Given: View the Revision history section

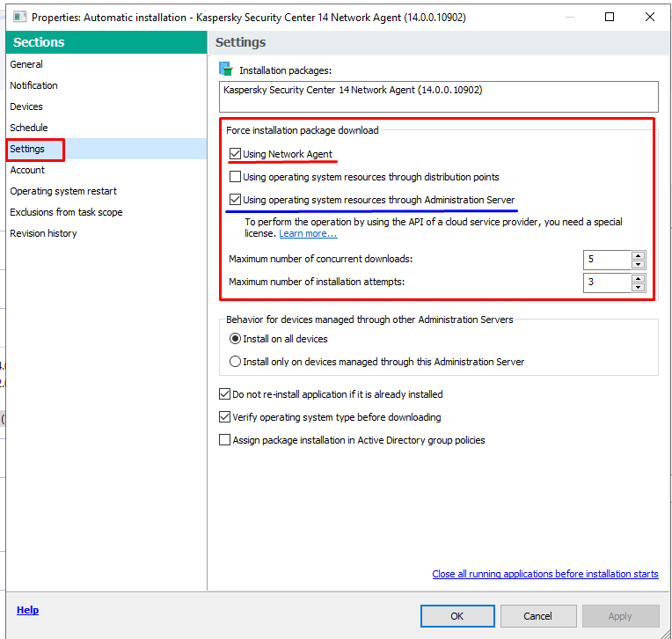Looking at the screenshot, I should (43, 233).
